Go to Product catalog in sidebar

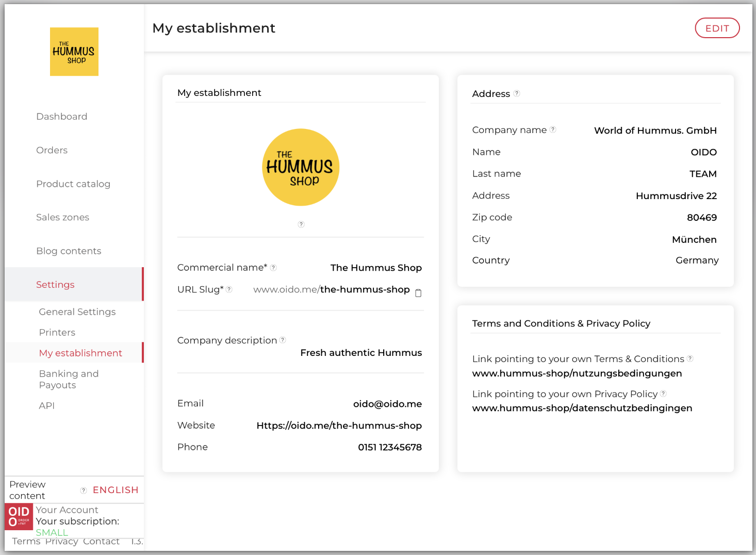pyautogui.click(x=73, y=184)
